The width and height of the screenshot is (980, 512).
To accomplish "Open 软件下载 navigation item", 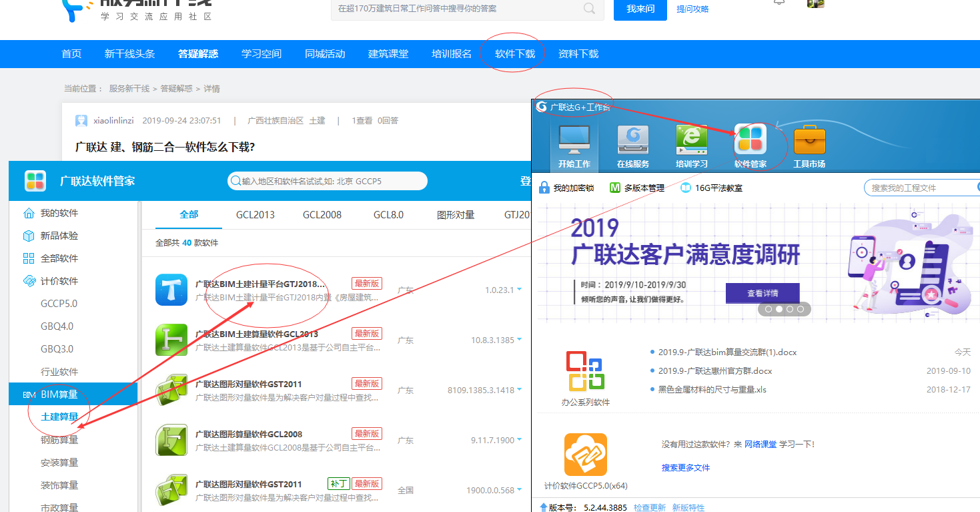I will click(x=515, y=54).
